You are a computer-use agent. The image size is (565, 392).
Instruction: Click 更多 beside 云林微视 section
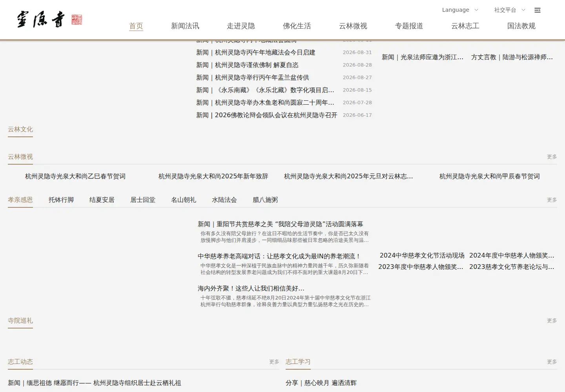pos(552,157)
